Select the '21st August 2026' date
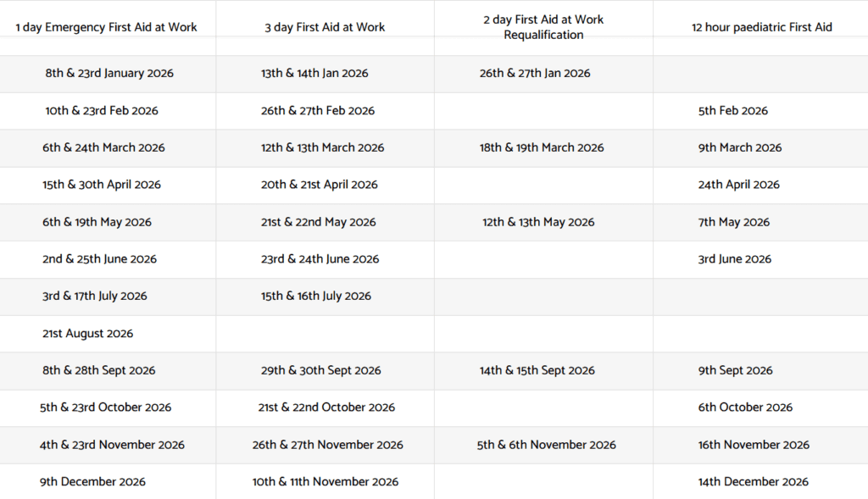868x499 pixels. pyautogui.click(x=88, y=334)
